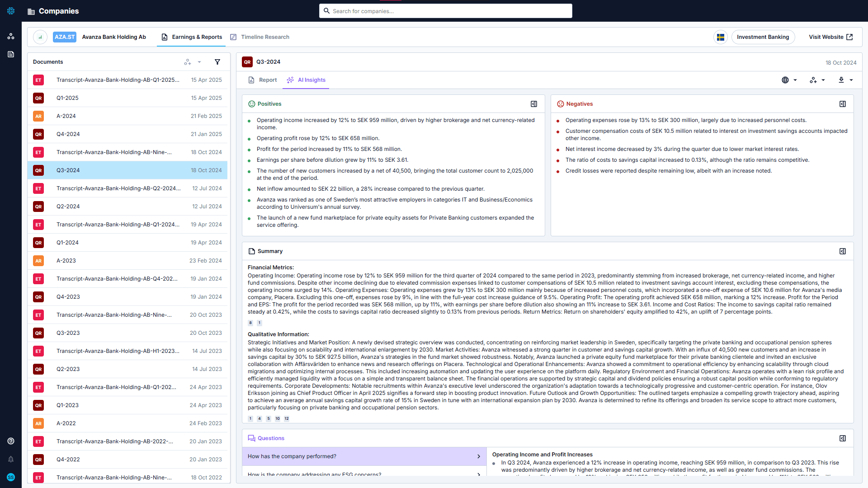Click citation reference 8 under Financial Metrics
The height and width of the screenshot is (488, 868).
pyautogui.click(x=250, y=323)
